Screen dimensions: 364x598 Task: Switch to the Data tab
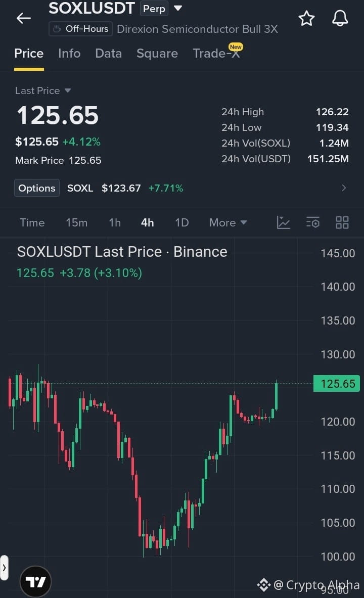(x=108, y=54)
